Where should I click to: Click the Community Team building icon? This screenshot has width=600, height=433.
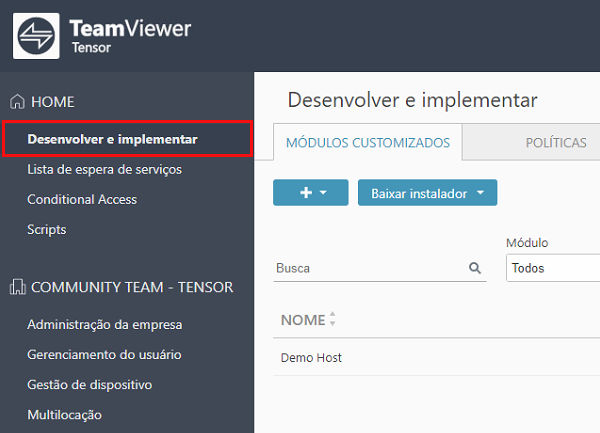17,287
